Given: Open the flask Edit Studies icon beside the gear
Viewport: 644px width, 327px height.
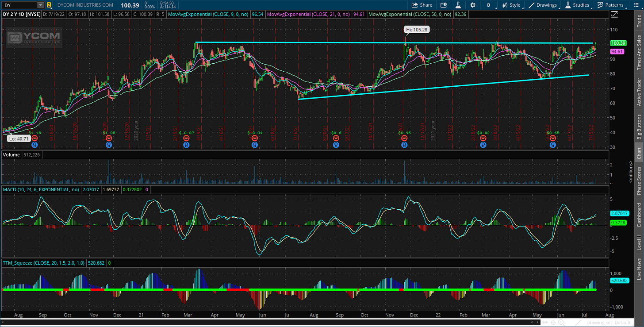Looking at the screenshot, I should [459, 5].
